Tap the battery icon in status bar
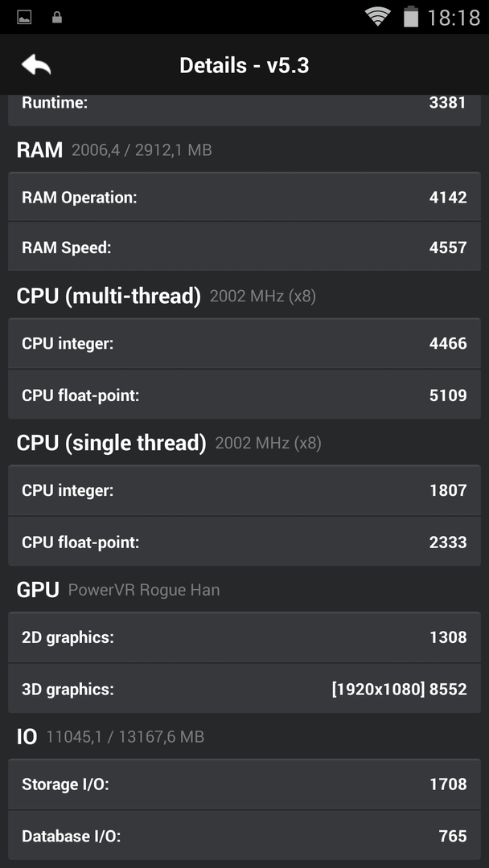This screenshot has width=489, height=868. 410,17
